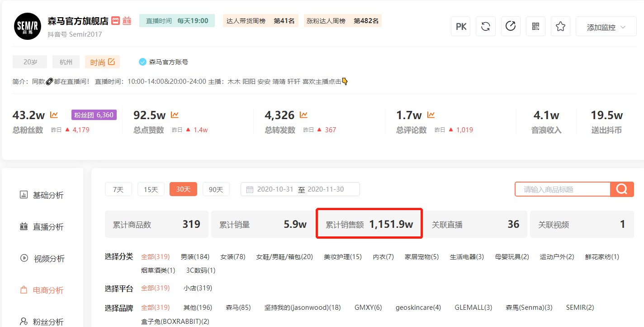This screenshot has width=644, height=327.
Task: Click 达人带货周榜 第41名 ranking tag
Action: 260,21
